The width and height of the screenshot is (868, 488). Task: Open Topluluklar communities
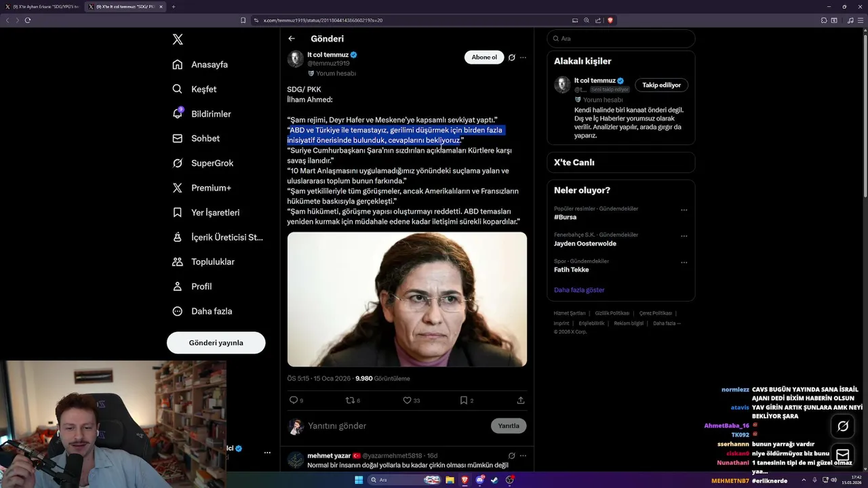pos(203,262)
